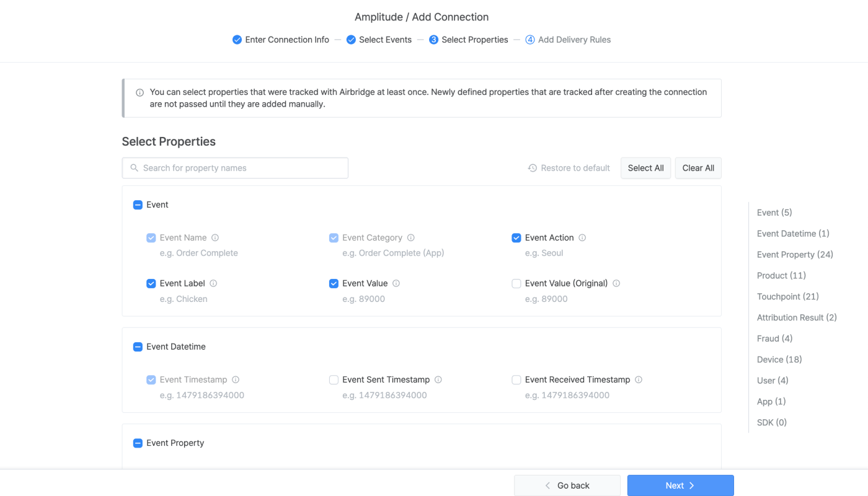
Task: Click the Next button
Action: pos(681,485)
